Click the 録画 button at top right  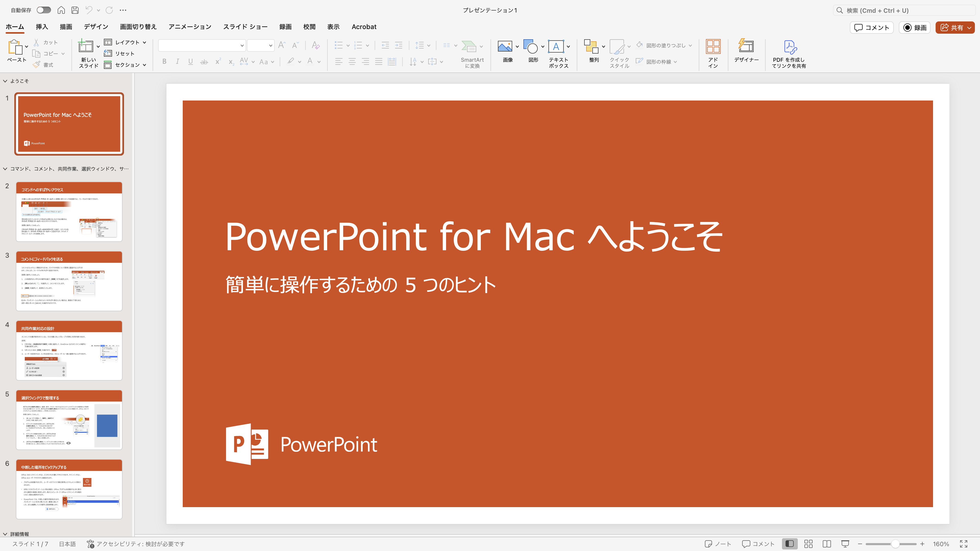coord(915,27)
